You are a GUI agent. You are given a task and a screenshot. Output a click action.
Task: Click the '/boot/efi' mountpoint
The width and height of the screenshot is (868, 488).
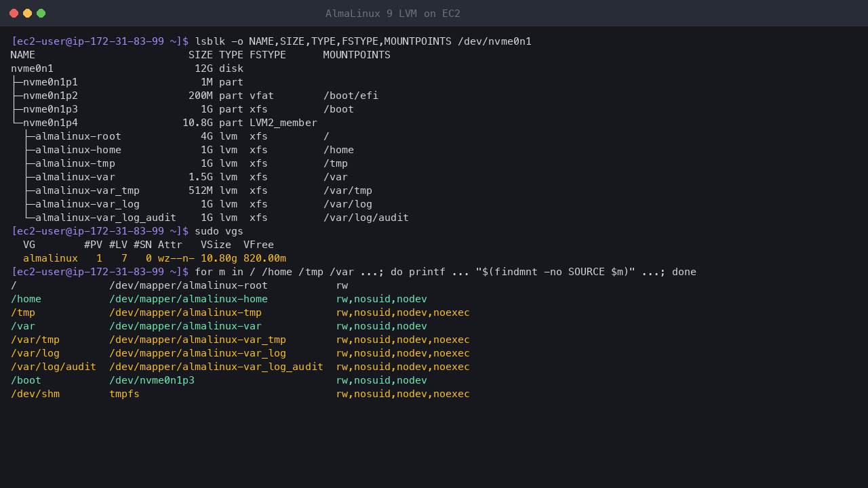tap(351, 96)
